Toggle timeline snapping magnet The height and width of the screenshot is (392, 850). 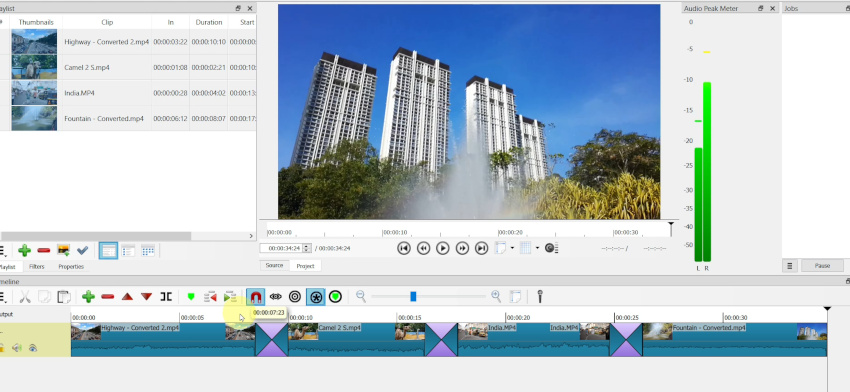pyautogui.click(x=255, y=297)
